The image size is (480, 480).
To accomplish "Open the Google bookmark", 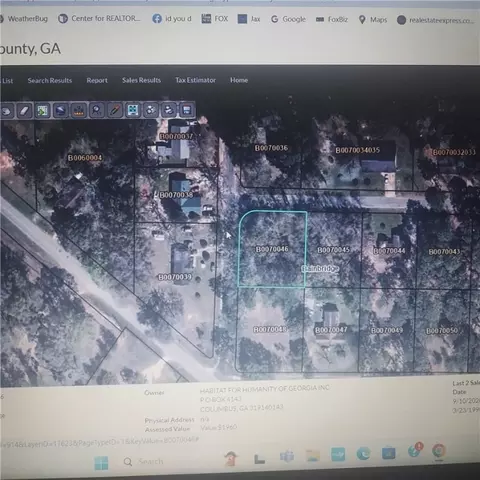I will click(288, 19).
